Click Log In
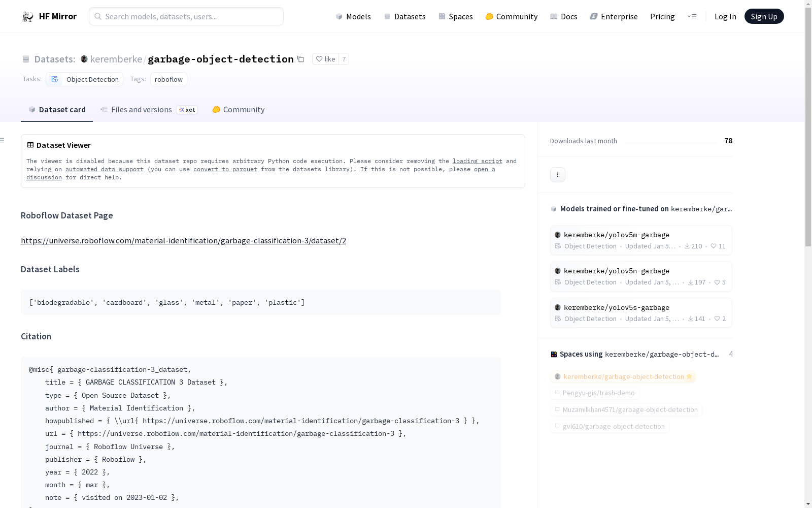The height and width of the screenshot is (508, 812). tap(725, 16)
